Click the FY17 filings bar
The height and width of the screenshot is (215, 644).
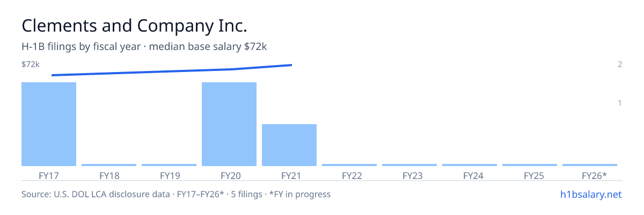point(49,124)
